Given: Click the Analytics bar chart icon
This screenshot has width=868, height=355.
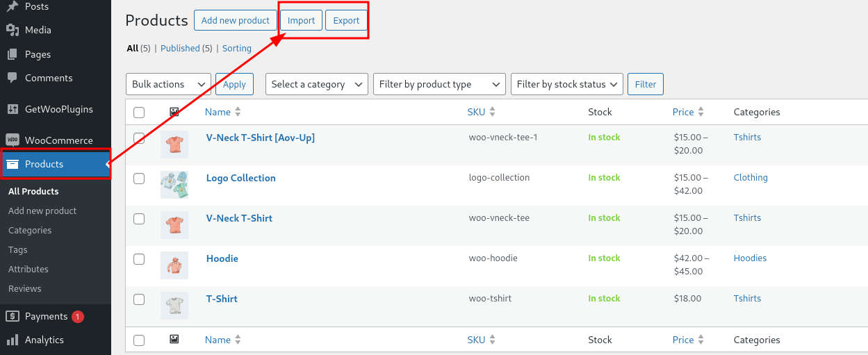Looking at the screenshot, I should pos(12,340).
